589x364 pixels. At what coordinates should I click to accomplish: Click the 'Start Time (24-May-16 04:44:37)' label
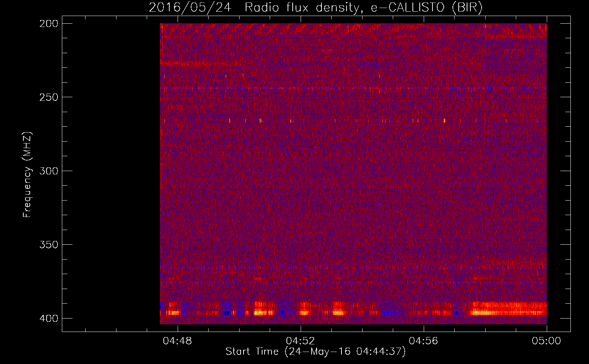[x=316, y=352]
